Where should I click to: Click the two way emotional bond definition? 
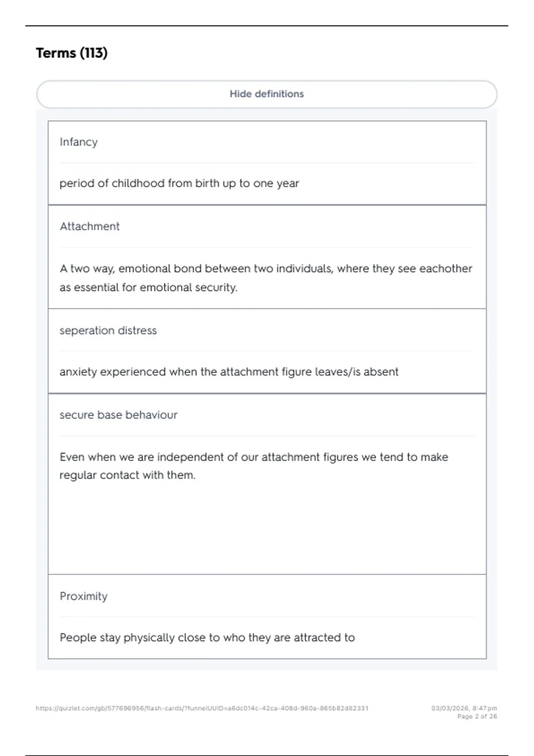tap(266, 278)
